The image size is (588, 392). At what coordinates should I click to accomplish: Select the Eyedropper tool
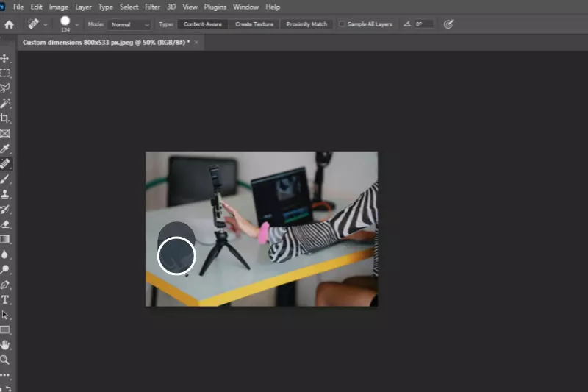pyautogui.click(x=5, y=149)
